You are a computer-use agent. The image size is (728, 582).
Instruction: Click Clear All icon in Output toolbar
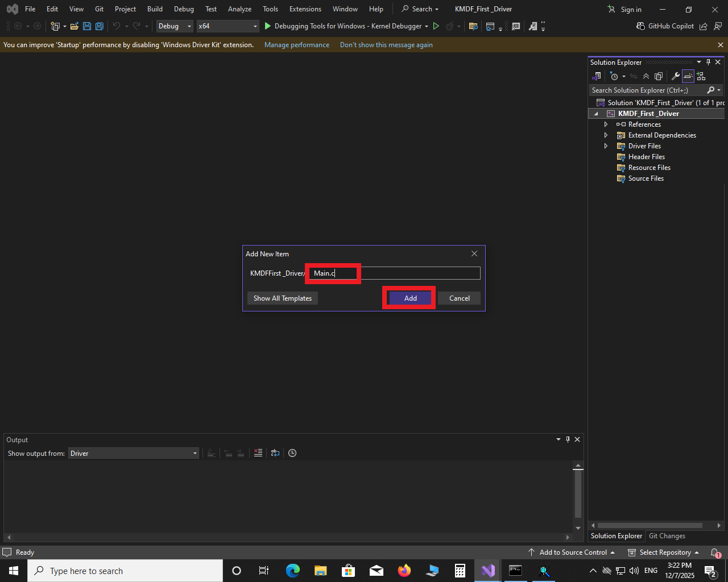258,453
